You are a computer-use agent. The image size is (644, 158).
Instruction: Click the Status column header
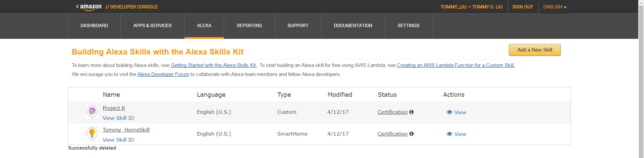[x=387, y=95]
